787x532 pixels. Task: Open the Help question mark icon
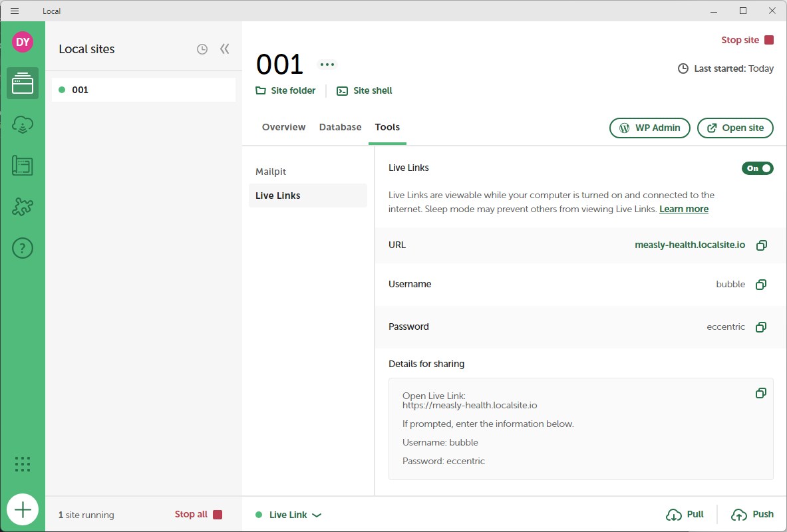pyautogui.click(x=23, y=248)
